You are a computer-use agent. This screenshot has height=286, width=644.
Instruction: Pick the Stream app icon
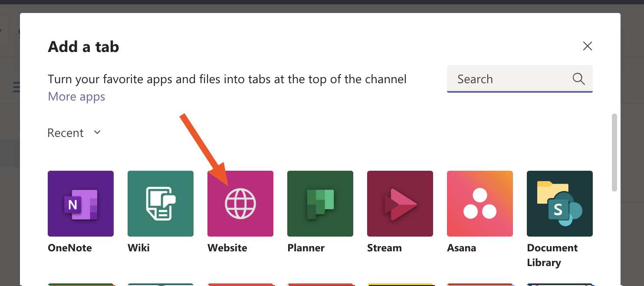(400, 204)
